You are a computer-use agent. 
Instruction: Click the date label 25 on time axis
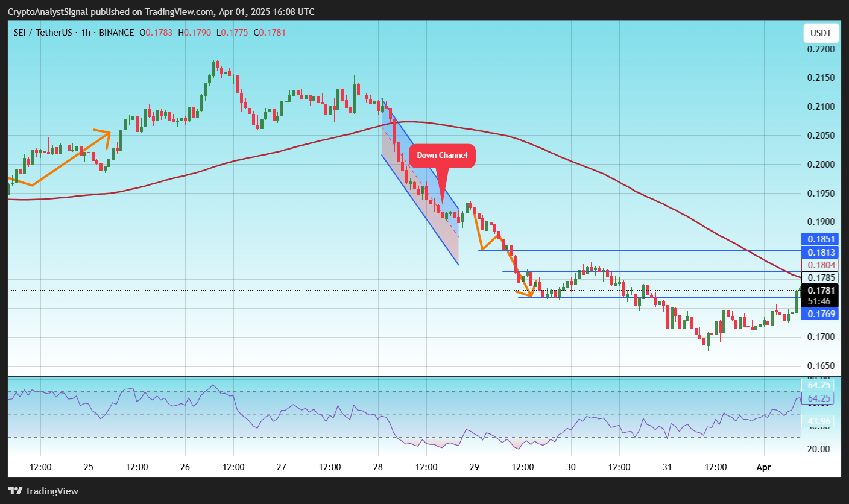(89, 467)
